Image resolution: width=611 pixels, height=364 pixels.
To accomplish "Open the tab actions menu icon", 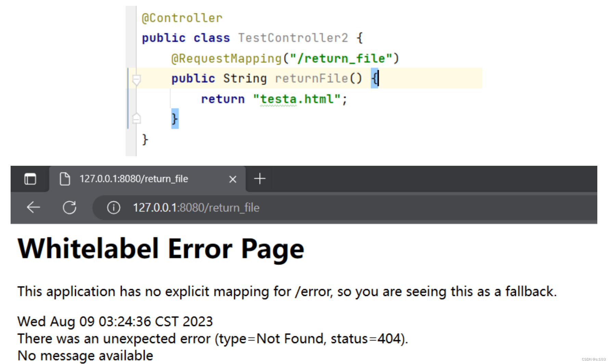I will [x=30, y=179].
